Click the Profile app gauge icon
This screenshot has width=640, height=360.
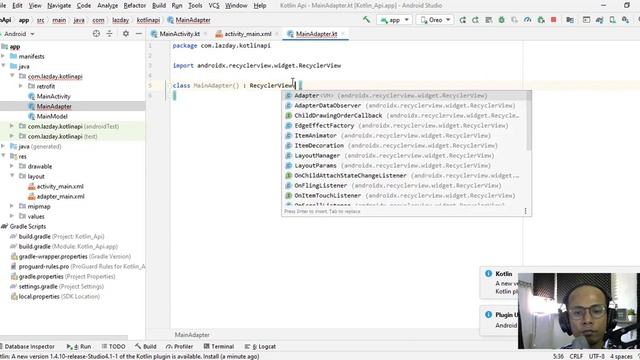click(x=528, y=20)
